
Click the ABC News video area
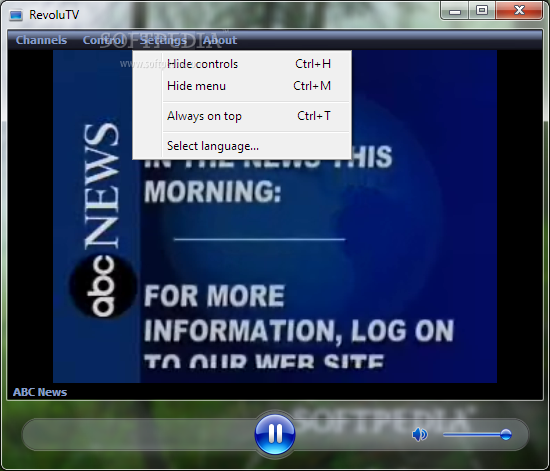point(275,216)
